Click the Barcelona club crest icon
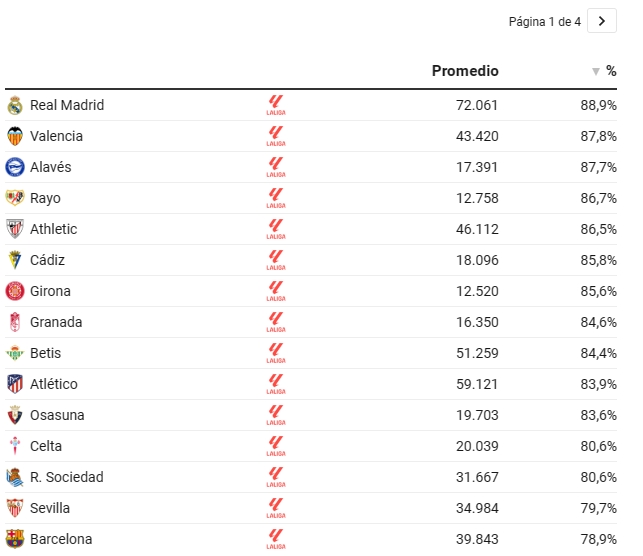 [x=15, y=539]
